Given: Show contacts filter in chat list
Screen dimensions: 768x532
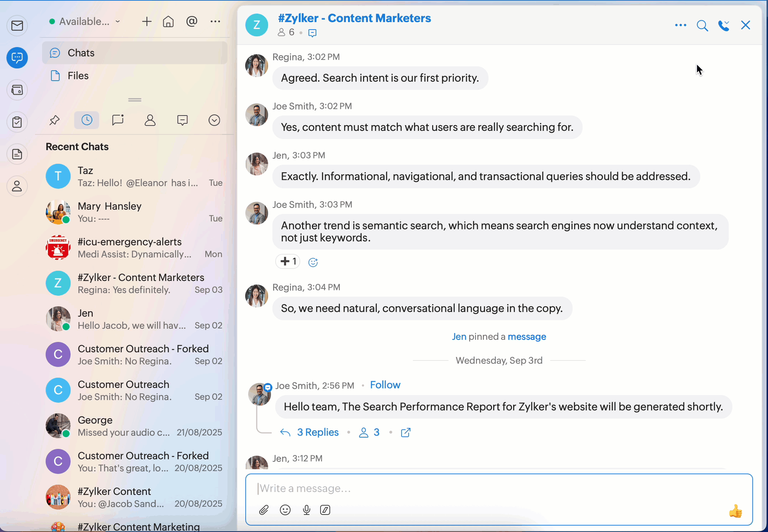Looking at the screenshot, I should [150, 120].
